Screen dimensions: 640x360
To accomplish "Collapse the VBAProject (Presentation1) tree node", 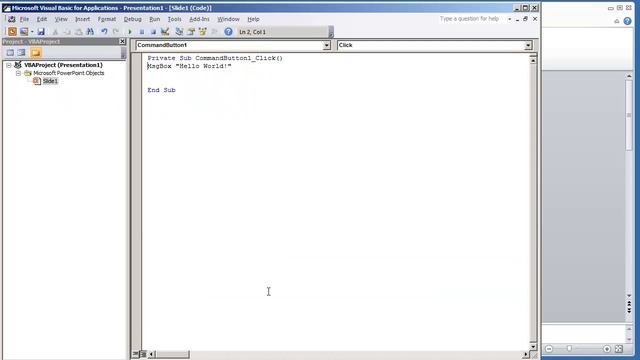I will coord(9,65).
